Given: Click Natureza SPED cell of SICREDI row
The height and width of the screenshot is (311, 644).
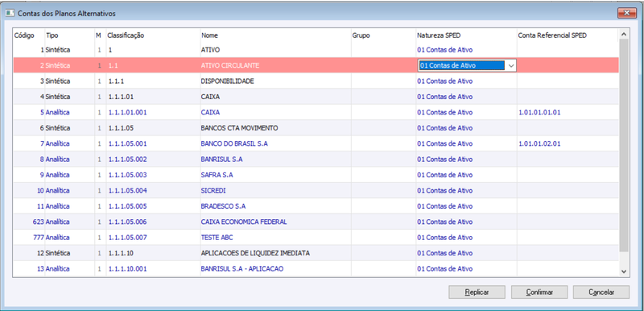Looking at the screenshot, I should [x=445, y=191].
